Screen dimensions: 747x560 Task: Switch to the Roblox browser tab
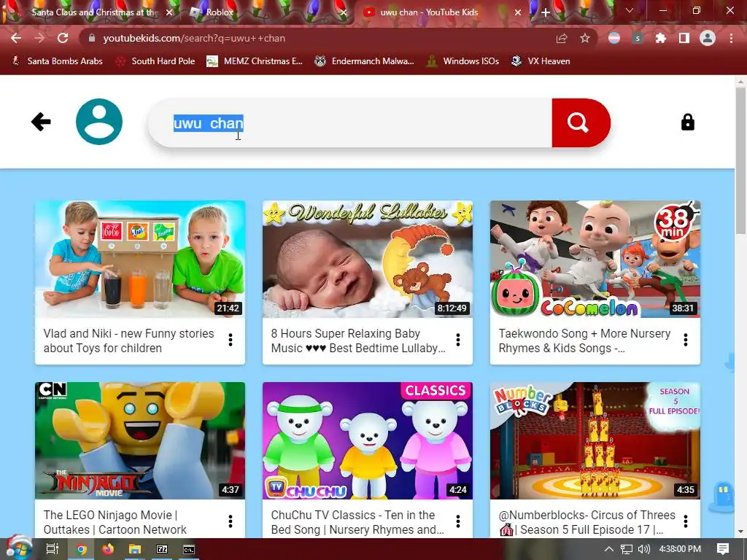click(267, 12)
